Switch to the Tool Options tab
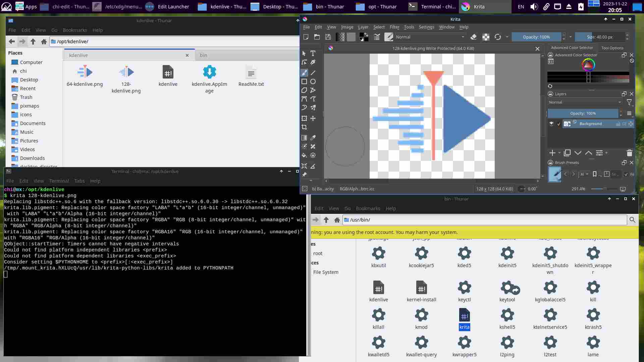Image resolution: width=644 pixels, height=362 pixels. coord(612,48)
